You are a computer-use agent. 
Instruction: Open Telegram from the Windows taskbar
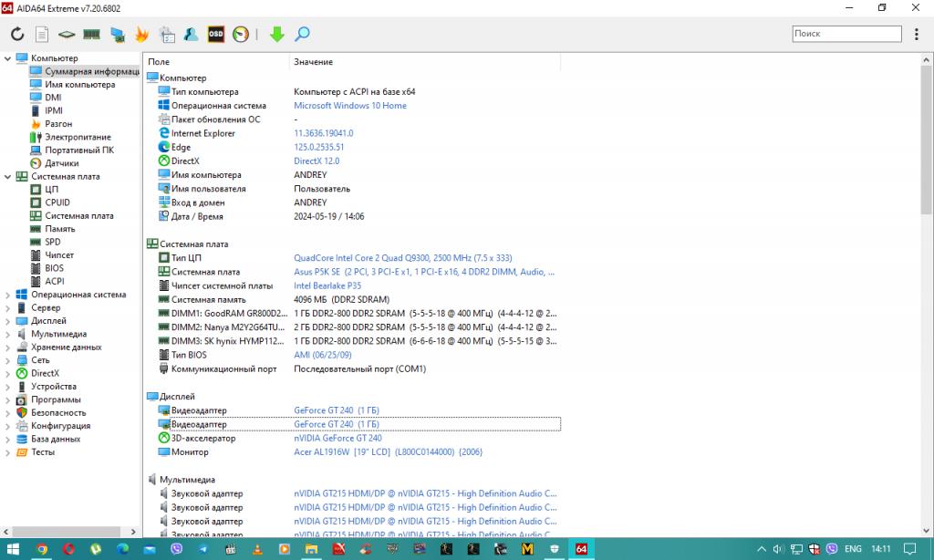202,549
